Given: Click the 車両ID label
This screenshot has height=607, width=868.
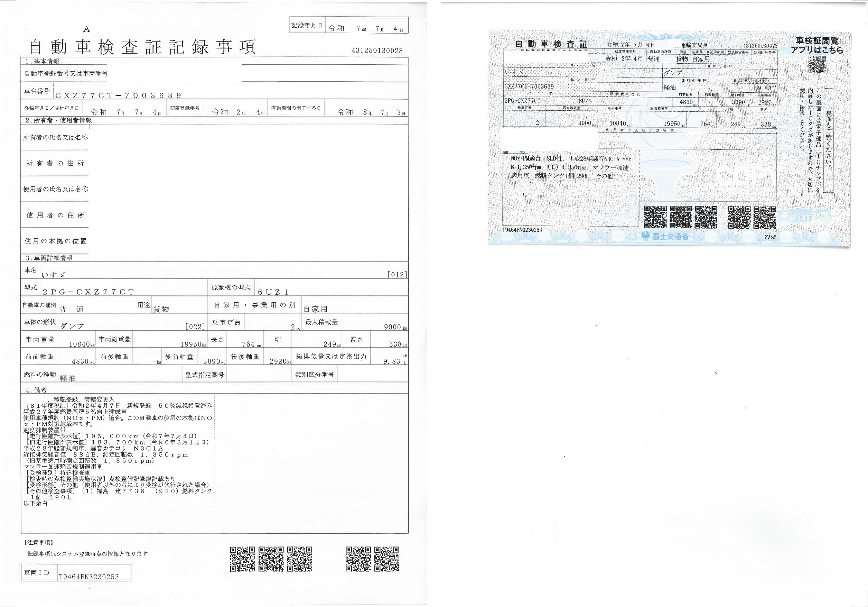Looking at the screenshot, I should tap(37, 573).
